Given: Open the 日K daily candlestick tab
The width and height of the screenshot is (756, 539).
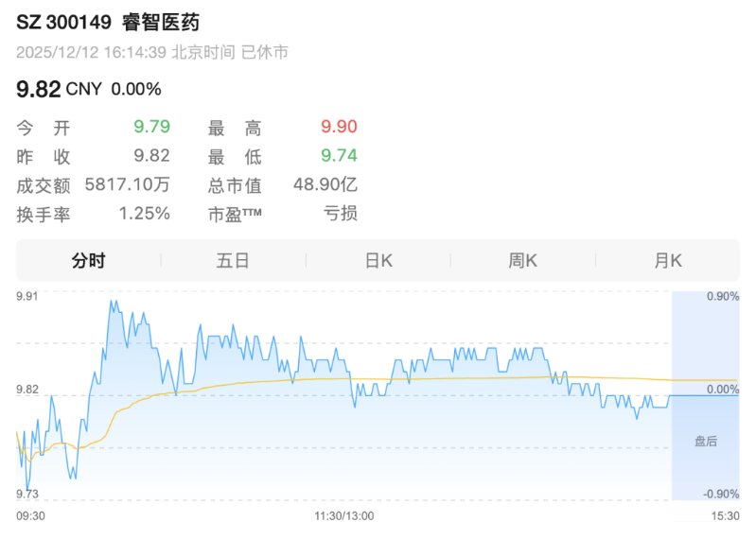Looking at the screenshot, I should coord(378,261).
